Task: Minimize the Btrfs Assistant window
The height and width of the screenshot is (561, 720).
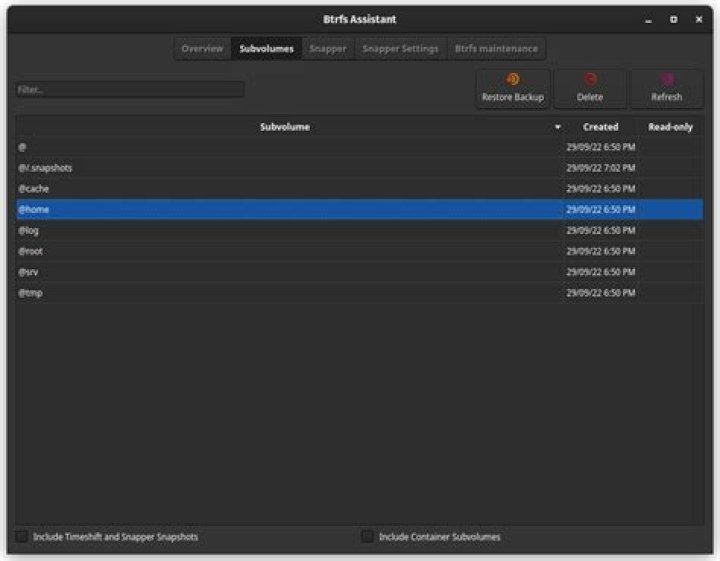Action: pyautogui.click(x=648, y=20)
